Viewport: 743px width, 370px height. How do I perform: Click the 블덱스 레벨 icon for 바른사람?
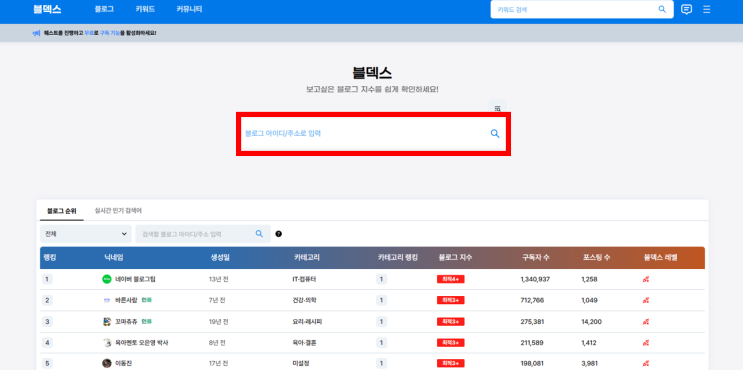pyautogui.click(x=645, y=300)
